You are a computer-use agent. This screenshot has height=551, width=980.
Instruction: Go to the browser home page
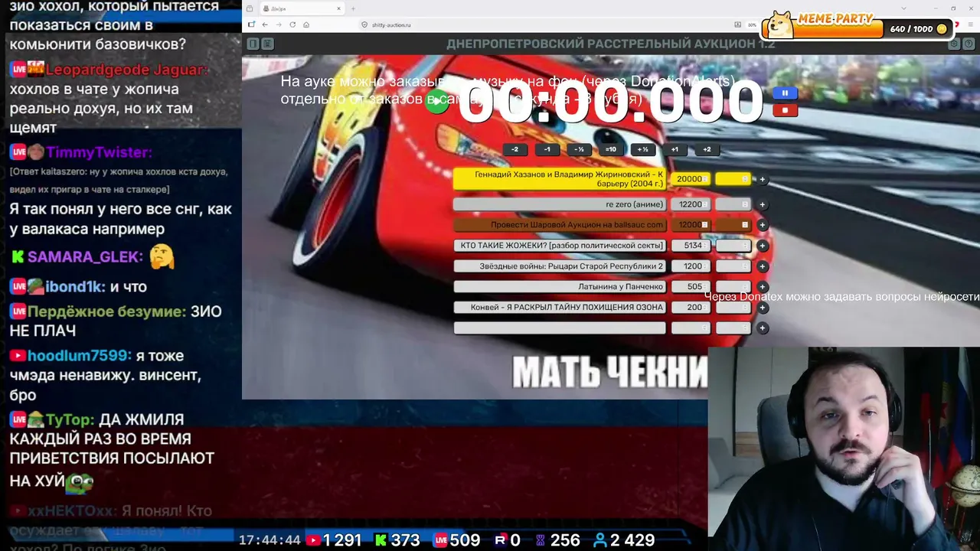306,24
